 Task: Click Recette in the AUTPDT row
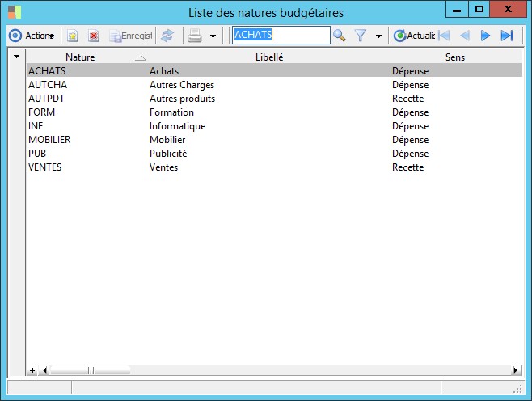pyautogui.click(x=407, y=99)
